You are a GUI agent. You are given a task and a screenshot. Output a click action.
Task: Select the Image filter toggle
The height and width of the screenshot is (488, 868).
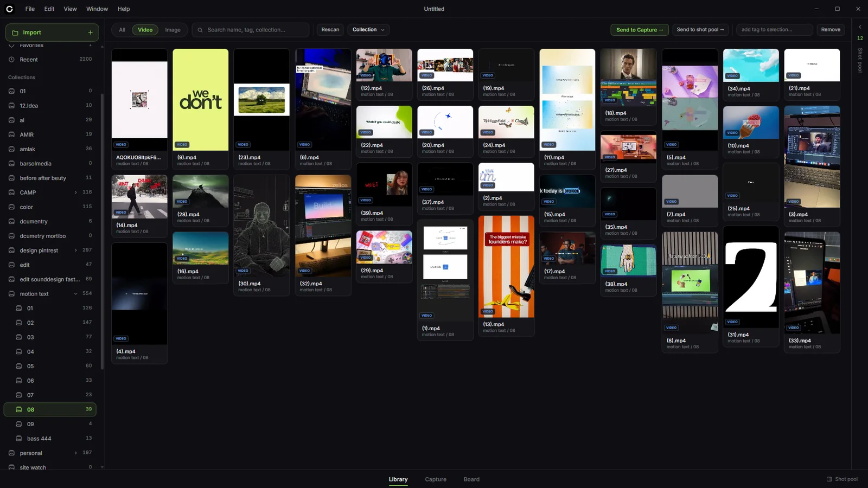click(173, 30)
